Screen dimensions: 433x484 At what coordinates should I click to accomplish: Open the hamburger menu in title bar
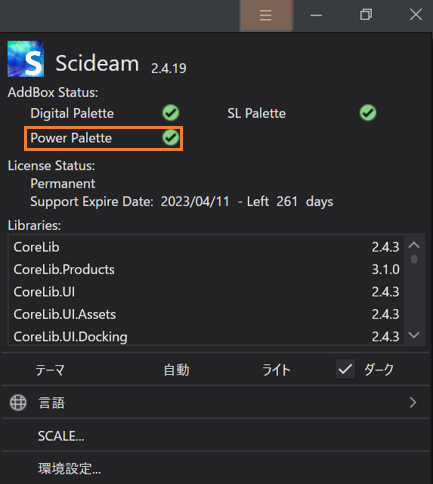coord(266,15)
